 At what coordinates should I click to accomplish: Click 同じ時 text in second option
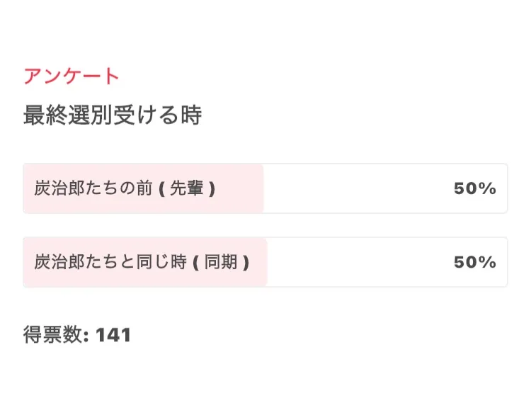(x=161, y=262)
